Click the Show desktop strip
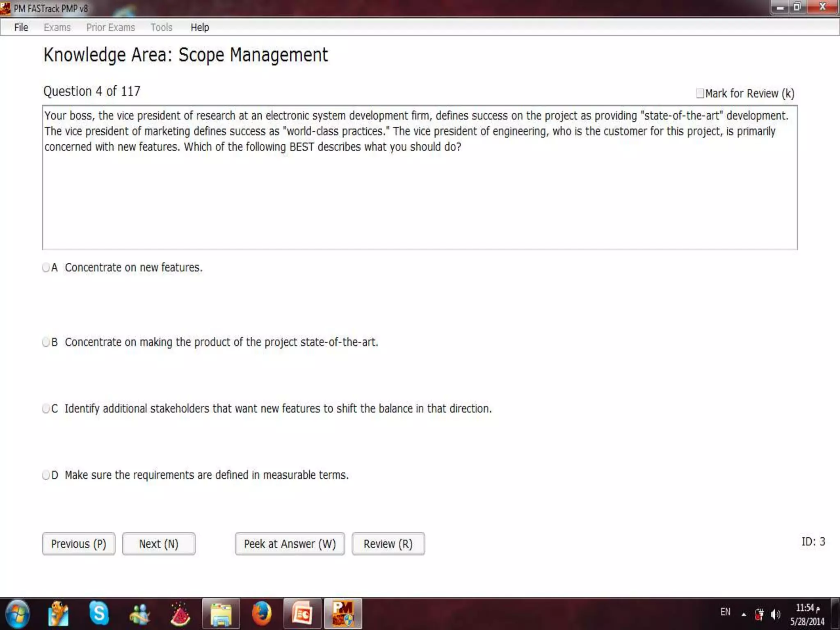The height and width of the screenshot is (630, 840). pyautogui.click(x=835, y=614)
